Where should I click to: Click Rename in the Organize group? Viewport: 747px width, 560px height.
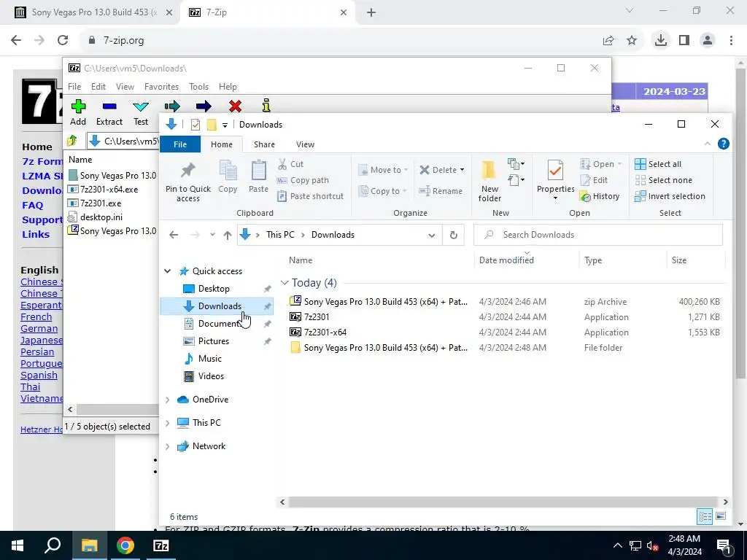tap(441, 191)
